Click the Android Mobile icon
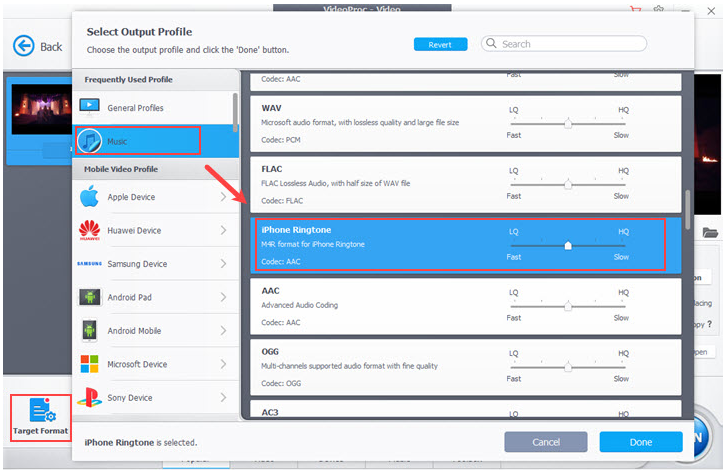This screenshot has height=470, width=723. pyautogui.click(x=89, y=330)
